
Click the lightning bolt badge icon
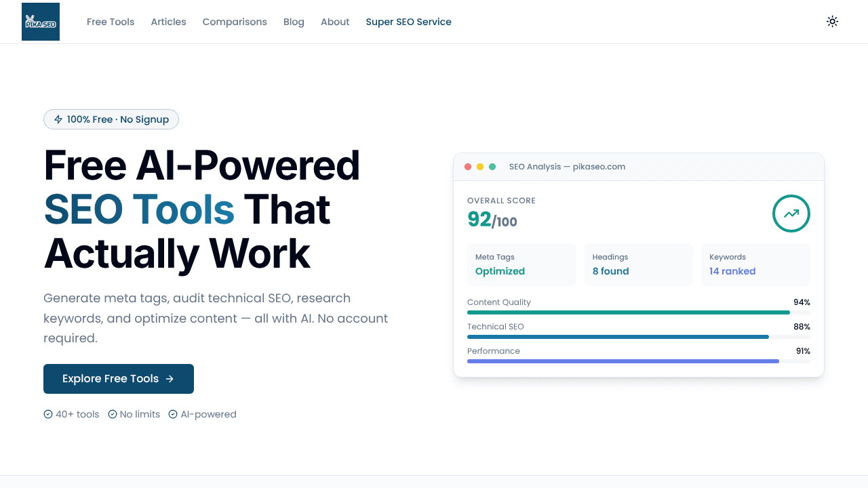pos(58,119)
